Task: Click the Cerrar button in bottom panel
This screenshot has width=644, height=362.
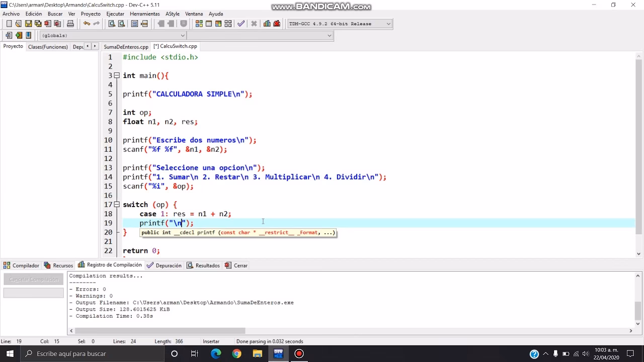Action: pos(236,265)
